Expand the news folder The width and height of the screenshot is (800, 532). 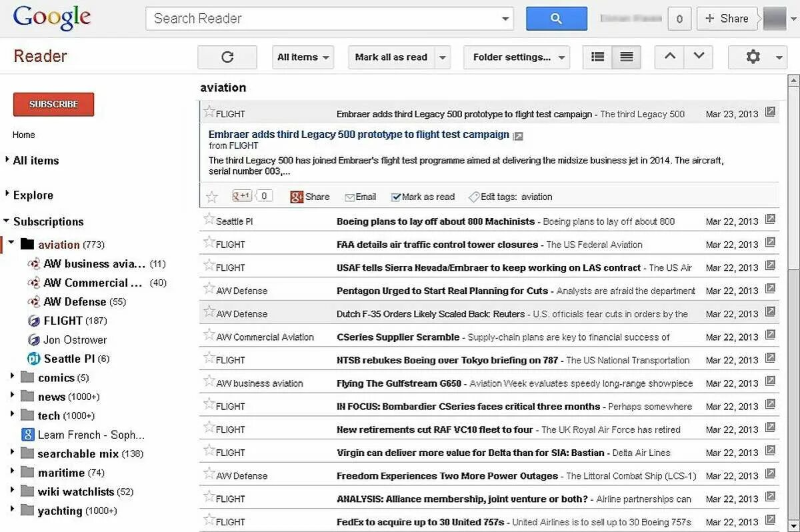coord(12,396)
